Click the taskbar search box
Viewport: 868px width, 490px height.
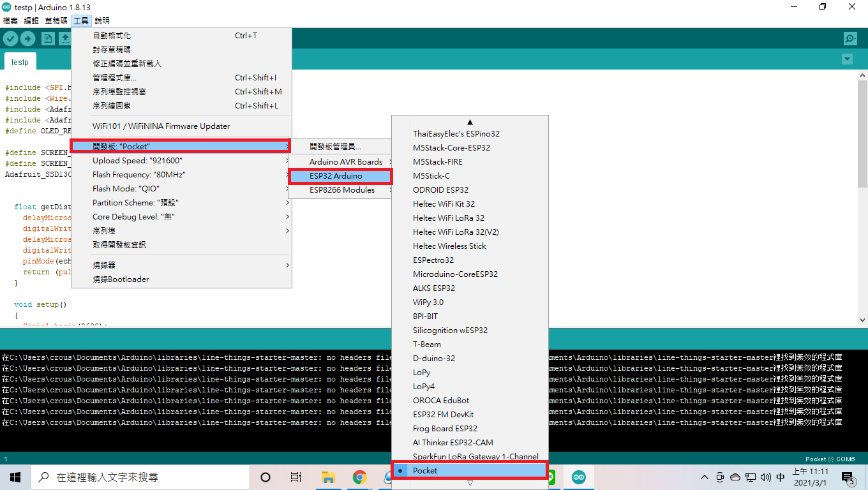[140, 477]
